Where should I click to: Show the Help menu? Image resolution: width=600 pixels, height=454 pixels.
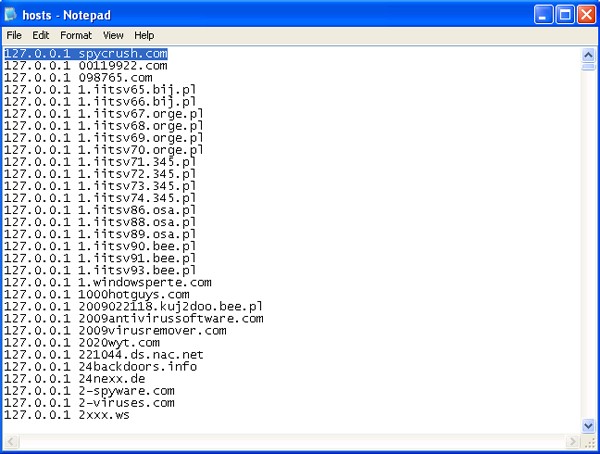tap(145, 35)
